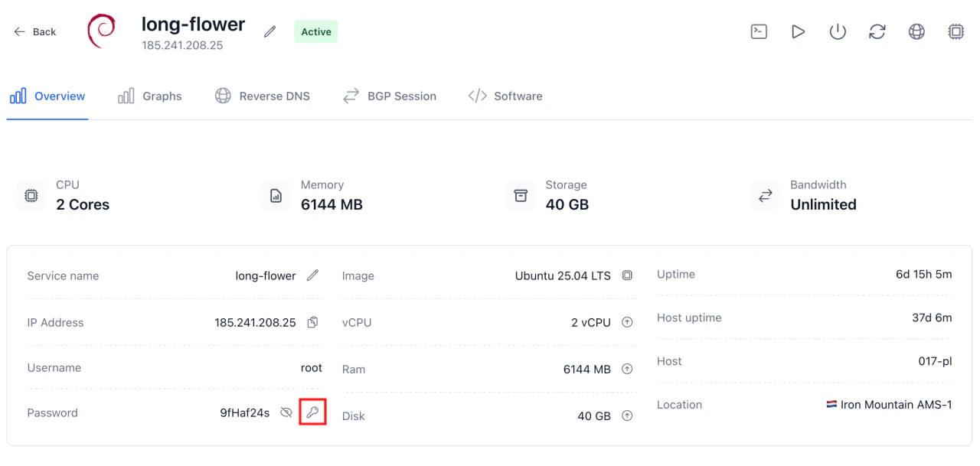Screen dimensions: 980x466
Task: Click the 6144 MB value in Ram row
Action: click(587, 369)
